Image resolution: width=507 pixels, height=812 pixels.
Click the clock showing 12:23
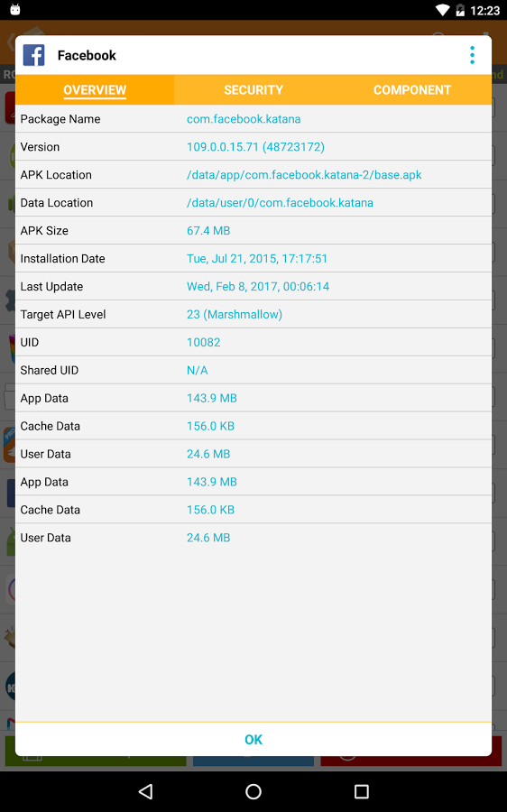(484, 10)
